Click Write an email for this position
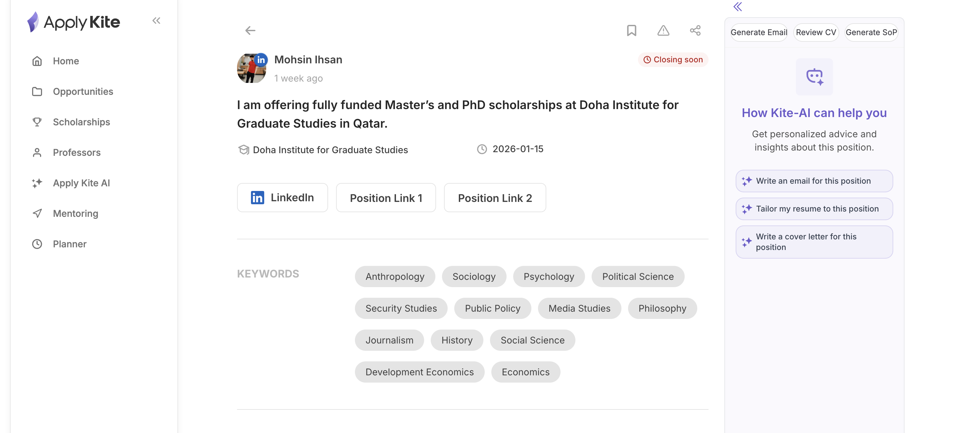Screen dimensions: 980x433 pyautogui.click(x=814, y=181)
